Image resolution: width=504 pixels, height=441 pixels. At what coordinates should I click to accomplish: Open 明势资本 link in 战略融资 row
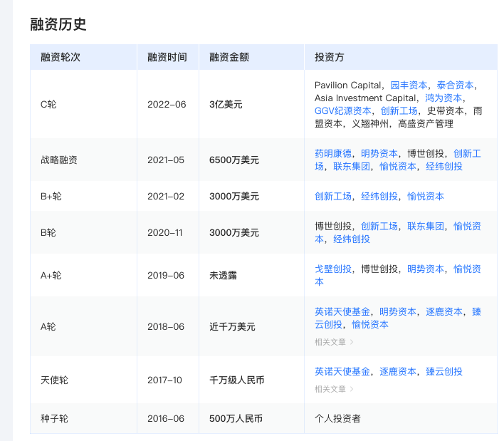[x=379, y=153]
